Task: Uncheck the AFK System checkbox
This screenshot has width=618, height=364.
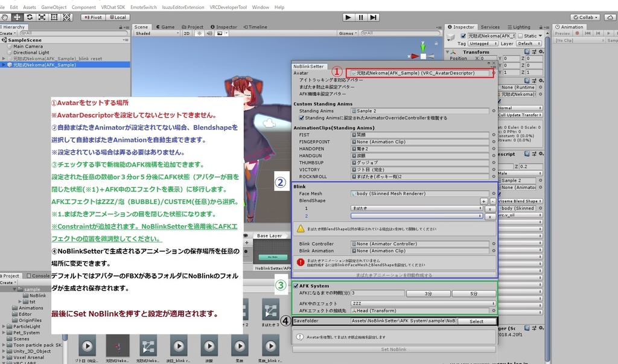Action: click(296, 286)
